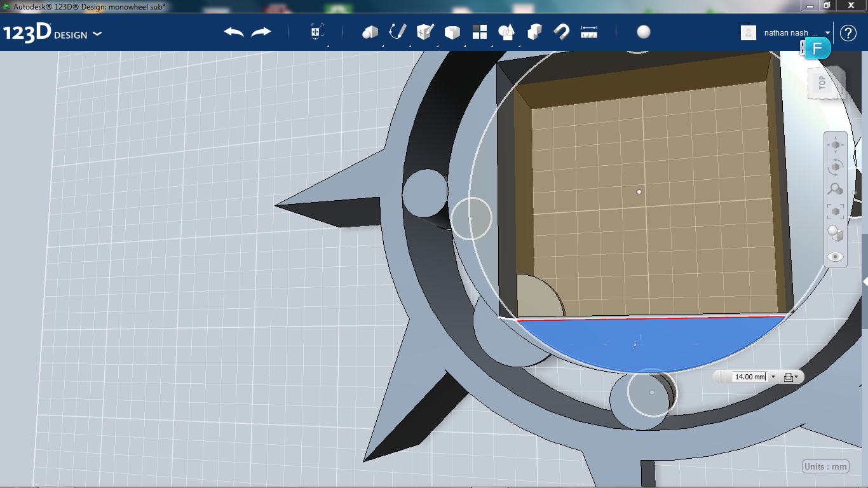Viewport: 868px width, 488px height.
Task: Click the Fit view icon
Action: pos(835,211)
